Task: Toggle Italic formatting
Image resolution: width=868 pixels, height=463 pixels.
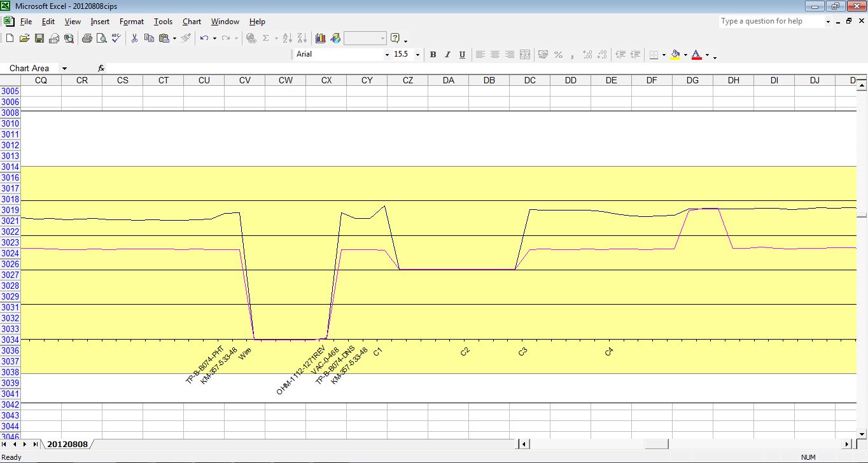Action: 447,55
